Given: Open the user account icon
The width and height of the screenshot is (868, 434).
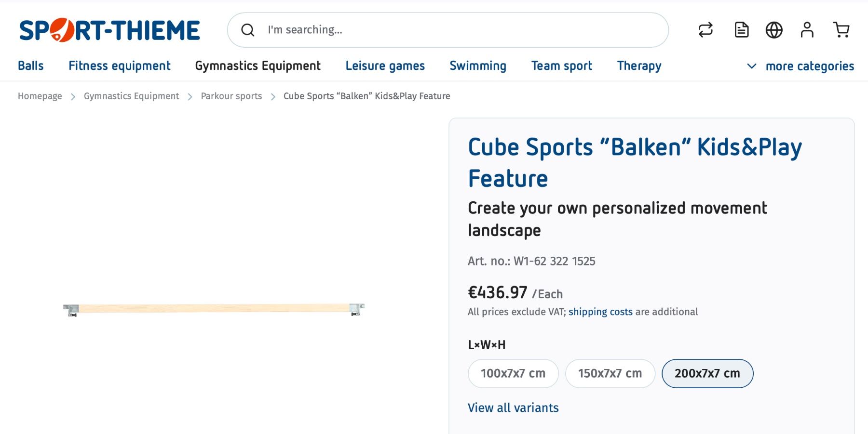Looking at the screenshot, I should (x=807, y=30).
